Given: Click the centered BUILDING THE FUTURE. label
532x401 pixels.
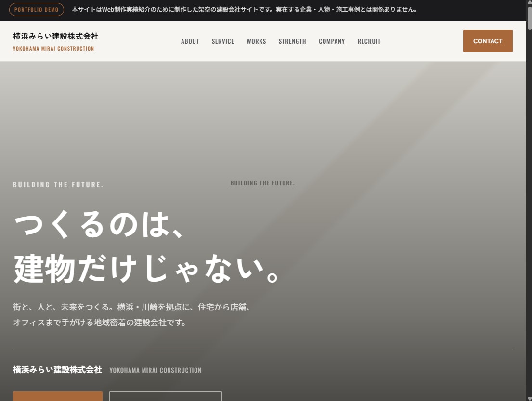Looking at the screenshot, I should tap(262, 183).
